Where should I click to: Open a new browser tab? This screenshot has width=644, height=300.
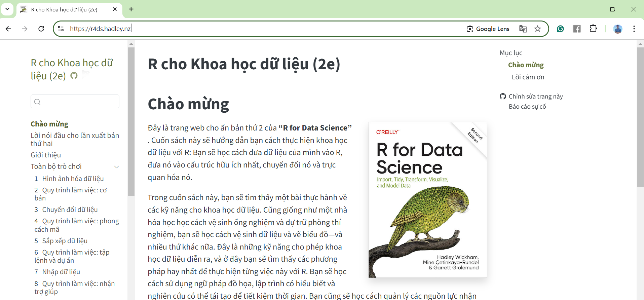[x=131, y=9]
